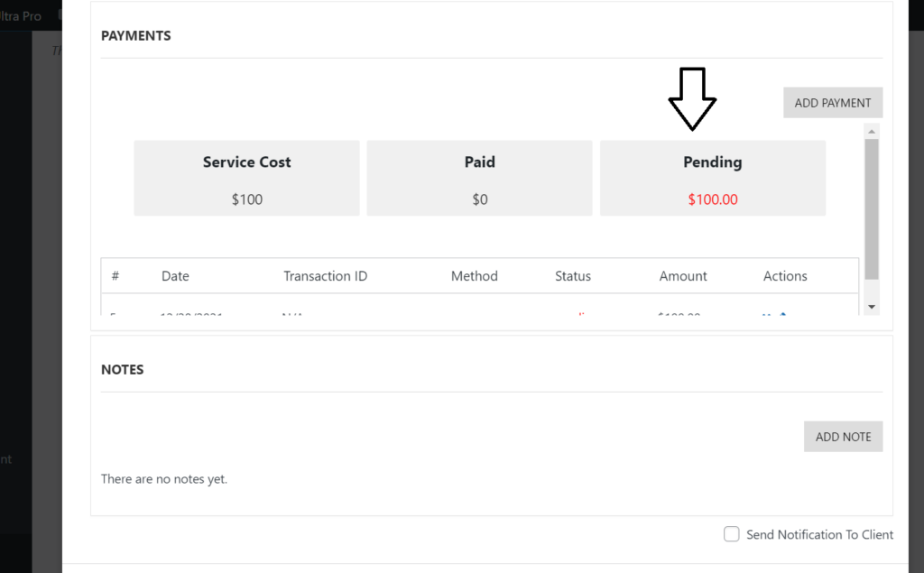This screenshot has height=573, width=924.
Task: Click the $100 service cost value
Action: tap(247, 199)
